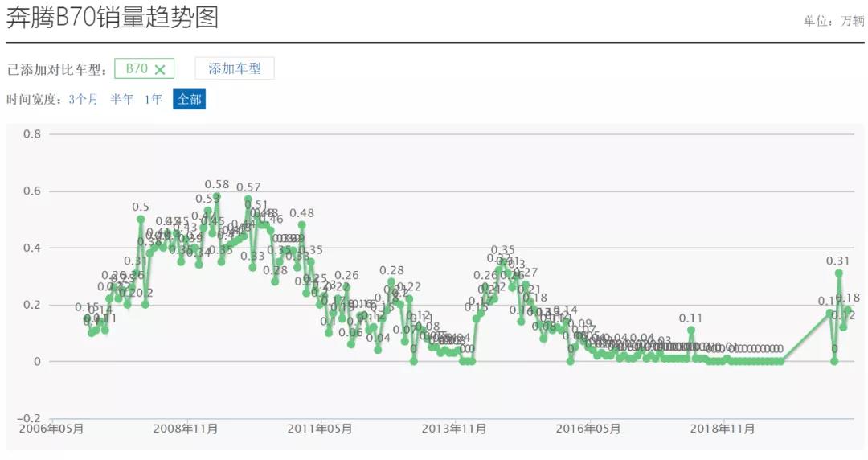Viewport: 868px width, 460px height.
Task: Click the 2006年05月 axis label
Action: [51, 429]
